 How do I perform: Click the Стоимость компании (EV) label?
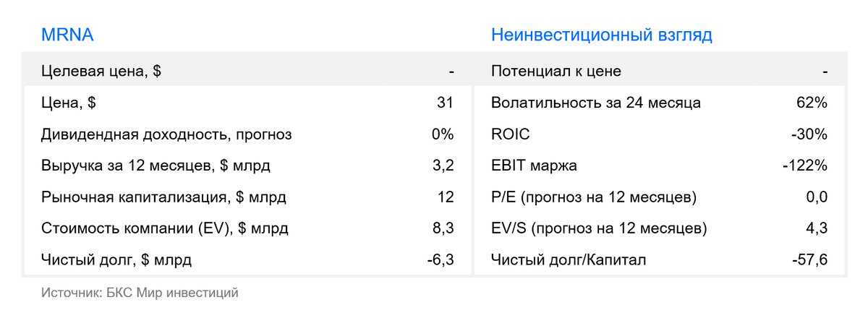coord(165,229)
